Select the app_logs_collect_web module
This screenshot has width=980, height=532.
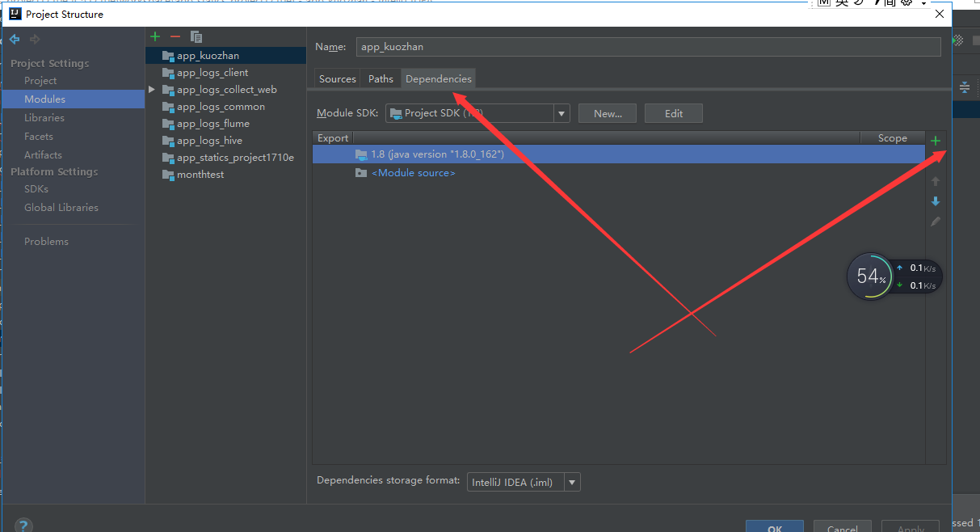(226, 89)
